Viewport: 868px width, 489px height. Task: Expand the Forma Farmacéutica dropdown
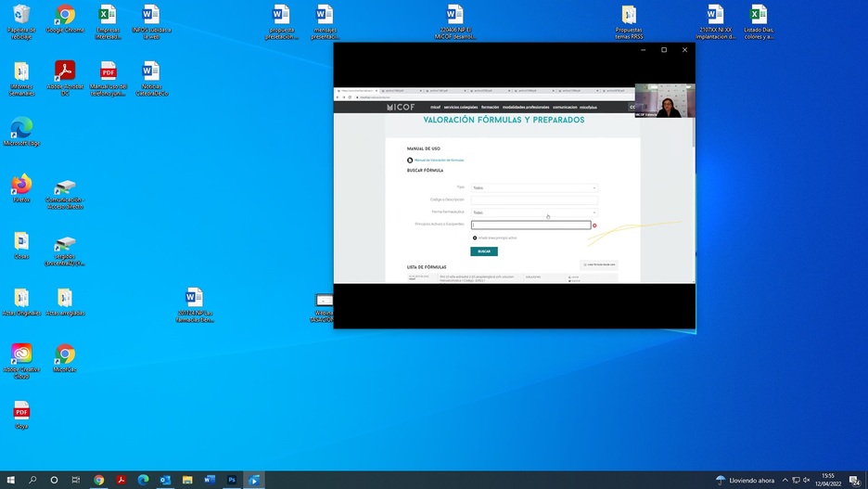(534, 212)
